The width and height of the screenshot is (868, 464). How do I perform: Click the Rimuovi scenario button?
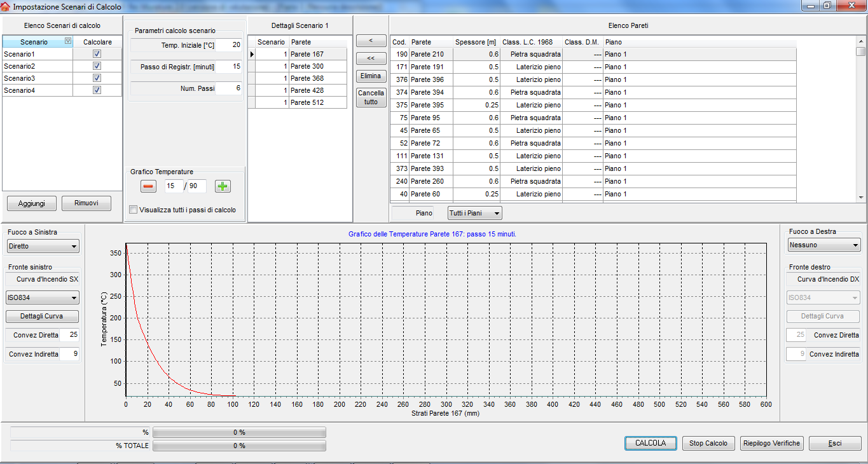tap(86, 203)
